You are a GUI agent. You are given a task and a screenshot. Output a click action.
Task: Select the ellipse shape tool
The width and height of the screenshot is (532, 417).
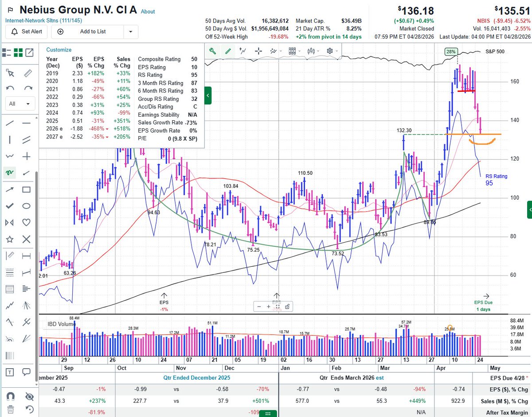pos(27,206)
